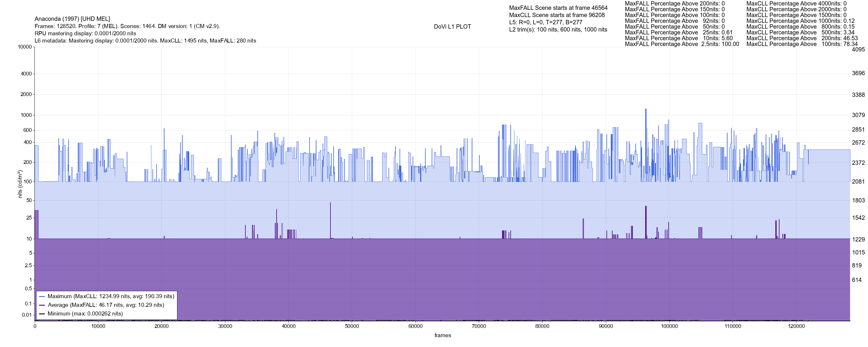Click the 60000 tick on the frames axis

pos(415,326)
